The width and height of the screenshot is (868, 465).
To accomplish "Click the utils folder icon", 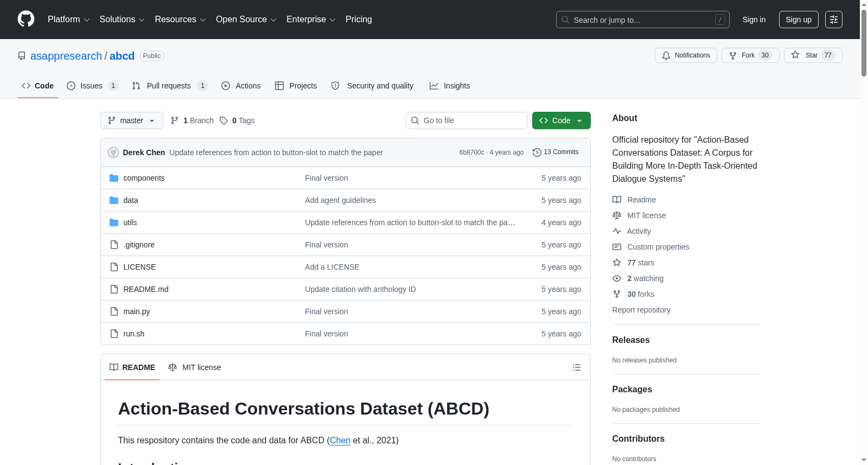I will 114,222.
